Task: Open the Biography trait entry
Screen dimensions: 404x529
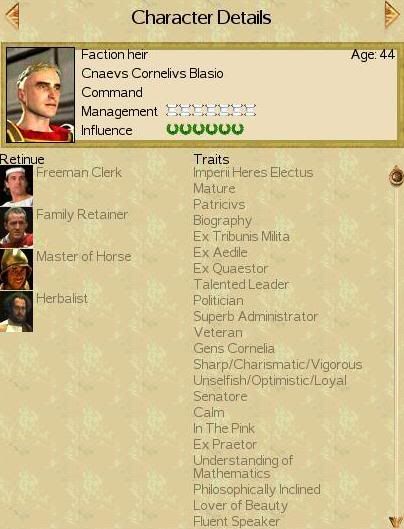Action: pos(222,221)
